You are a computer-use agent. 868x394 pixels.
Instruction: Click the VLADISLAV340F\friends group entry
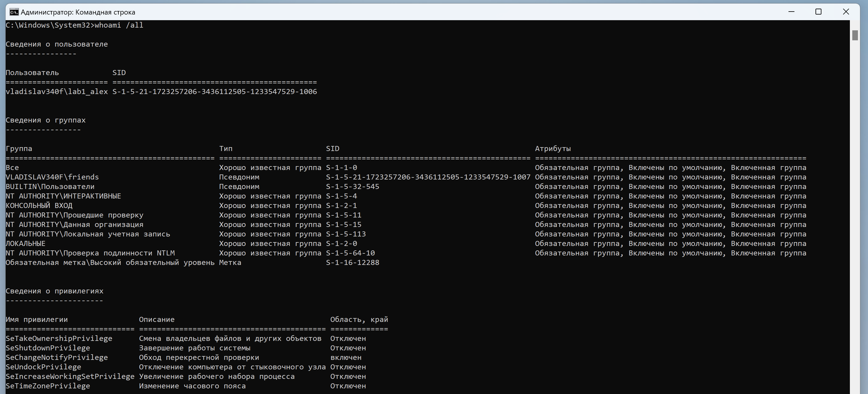tap(52, 177)
